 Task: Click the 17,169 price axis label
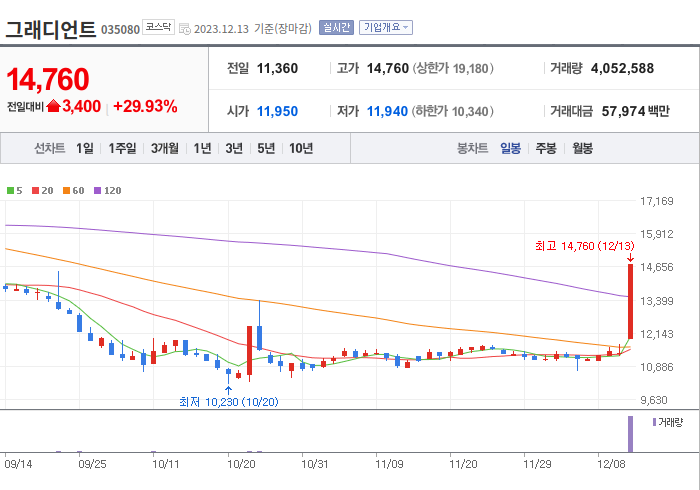[656, 201]
